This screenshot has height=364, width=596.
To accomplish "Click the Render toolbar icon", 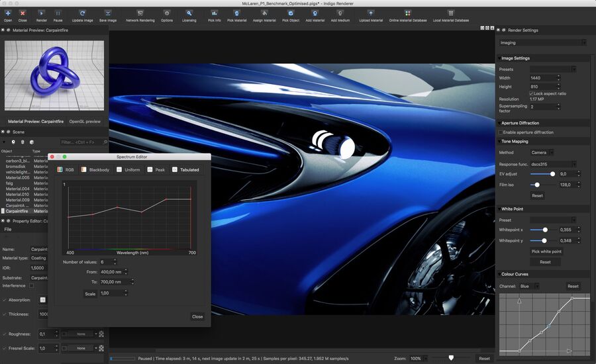I will 42,13.
